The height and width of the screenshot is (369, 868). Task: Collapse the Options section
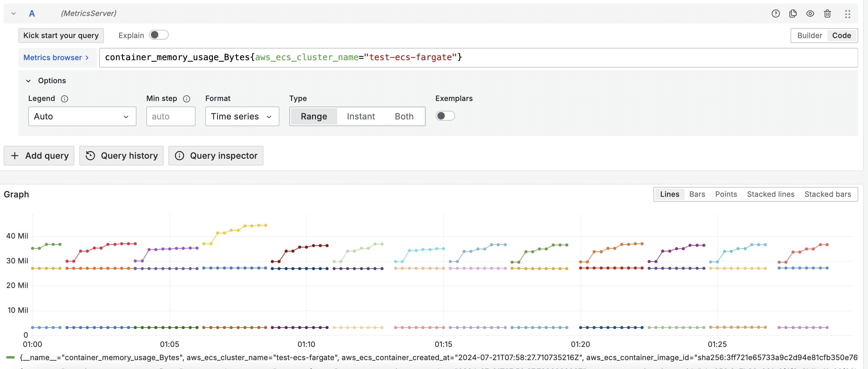click(x=28, y=81)
